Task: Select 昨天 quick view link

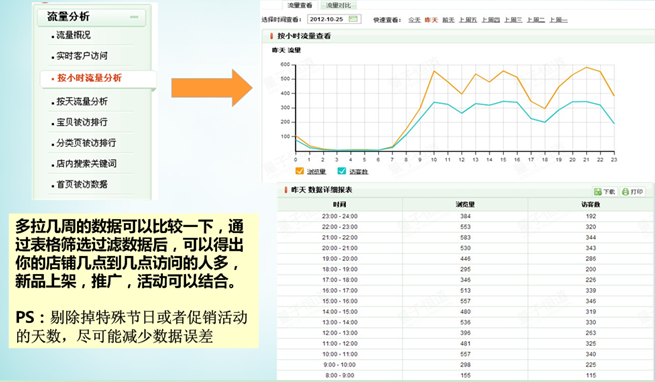Action: (431, 20)
